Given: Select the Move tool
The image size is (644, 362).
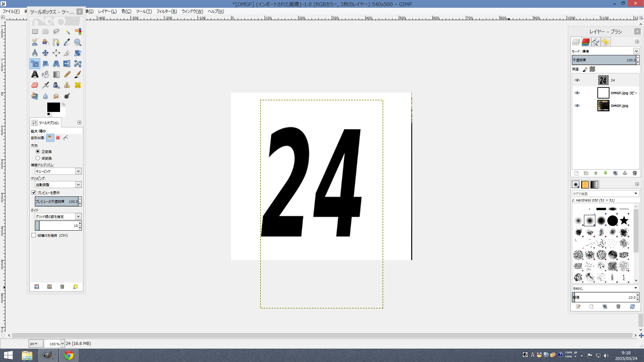Looking at the screenshot, I should coord(45,53).
